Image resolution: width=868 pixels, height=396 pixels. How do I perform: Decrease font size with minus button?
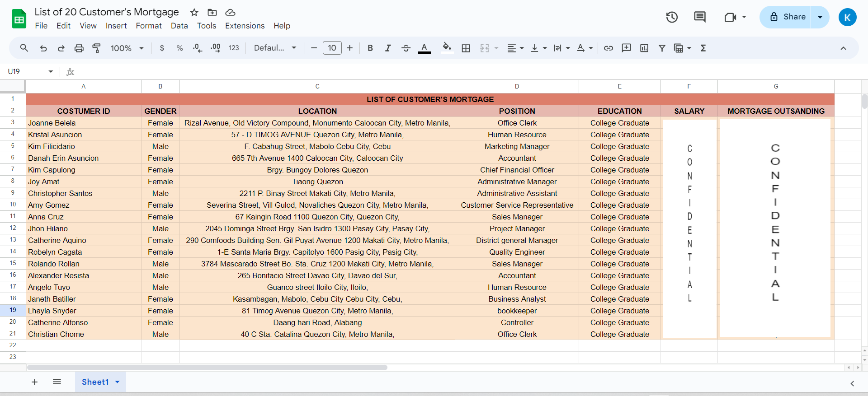point(314,48)
